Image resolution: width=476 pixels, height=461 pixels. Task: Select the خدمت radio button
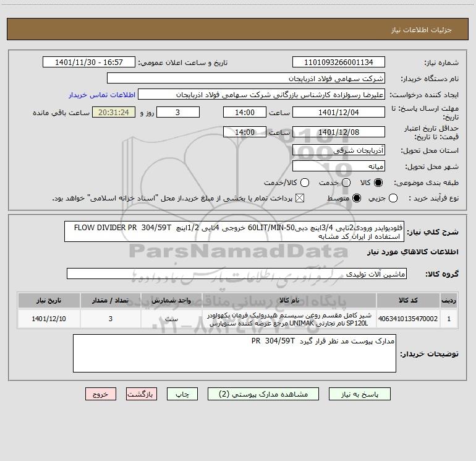[x=346, y=183]
